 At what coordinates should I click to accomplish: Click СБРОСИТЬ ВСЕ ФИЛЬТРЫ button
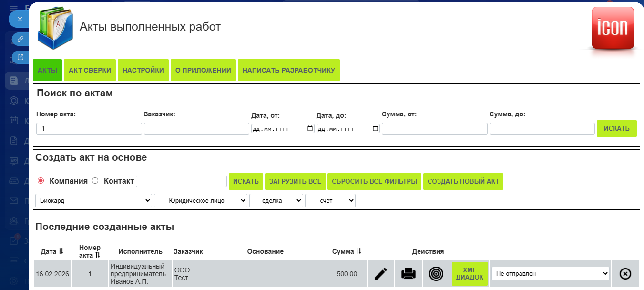click(x=374, y=181)
